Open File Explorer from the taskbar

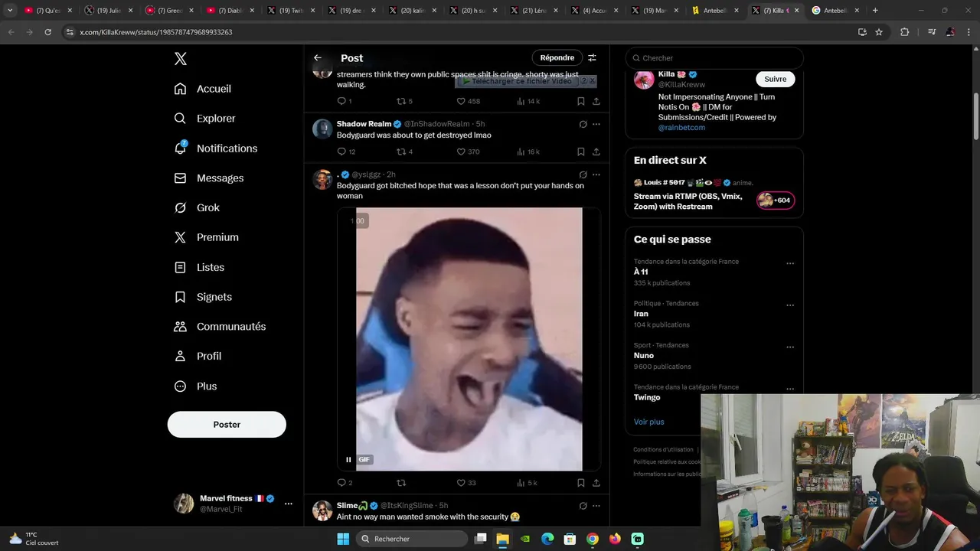coord(502,539)
